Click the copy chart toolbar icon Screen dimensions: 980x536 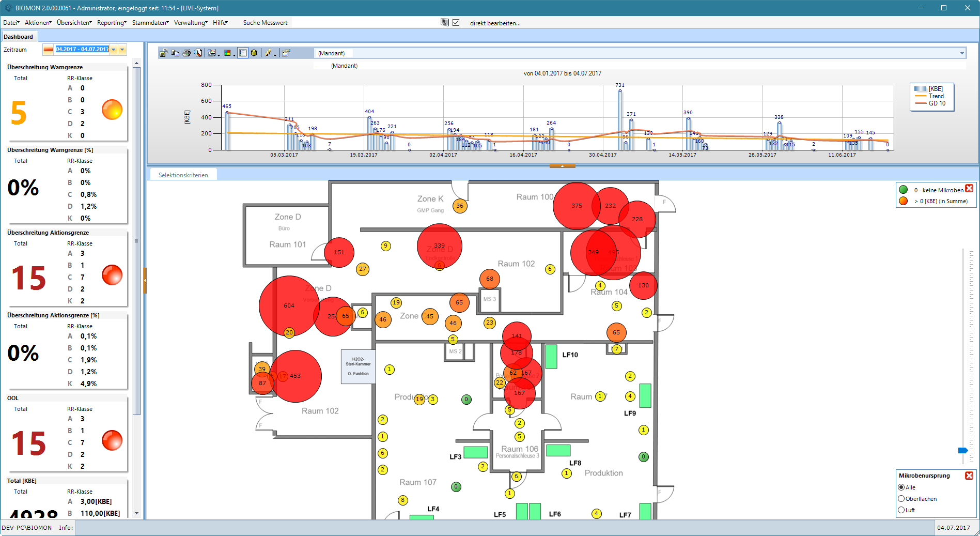coord(175,53)
